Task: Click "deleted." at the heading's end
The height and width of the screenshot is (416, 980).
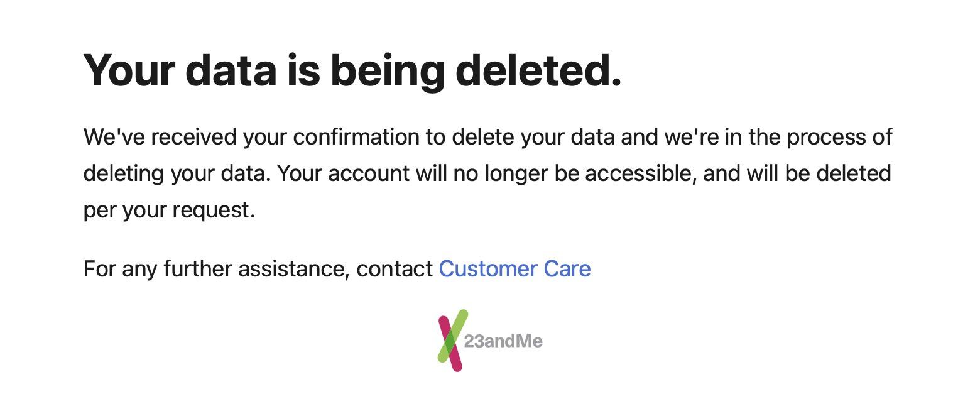Action: click(538, 70)
